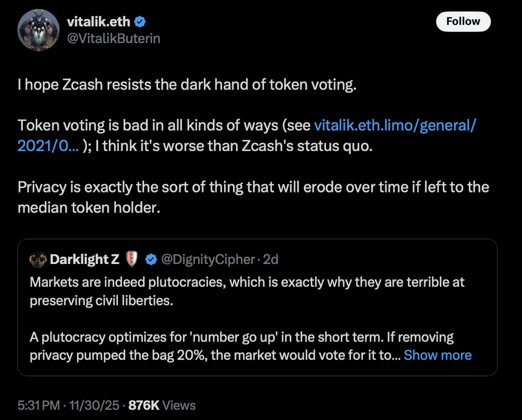Screen dimensions: 522x420
Task: Open Darklight Z's profile avatar
Action: [x=38, y=260]
